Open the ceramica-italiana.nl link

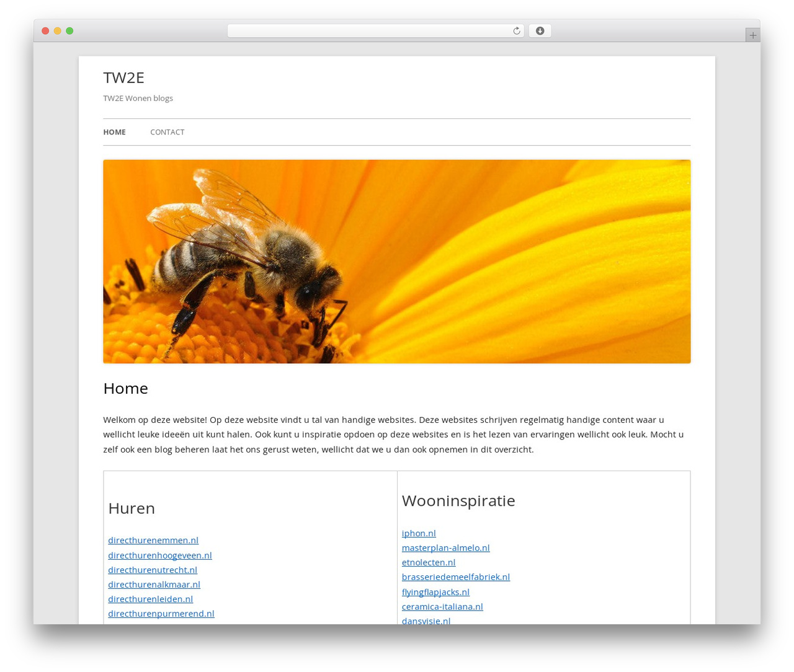[442, 606]
